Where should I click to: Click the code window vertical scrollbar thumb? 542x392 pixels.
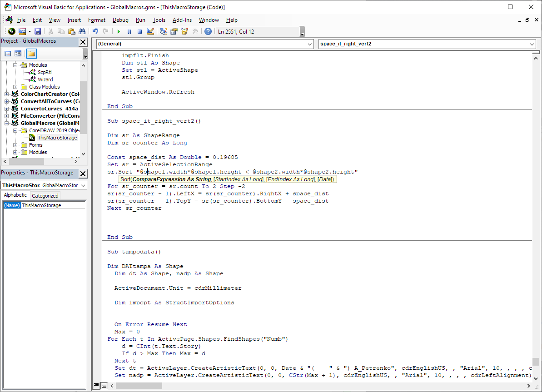536,362
